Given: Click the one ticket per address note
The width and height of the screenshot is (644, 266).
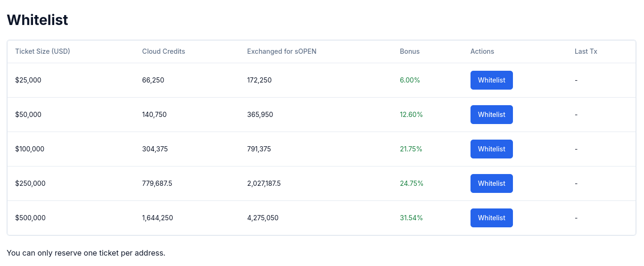Looking at the screenshot, I should pos(86,253).
